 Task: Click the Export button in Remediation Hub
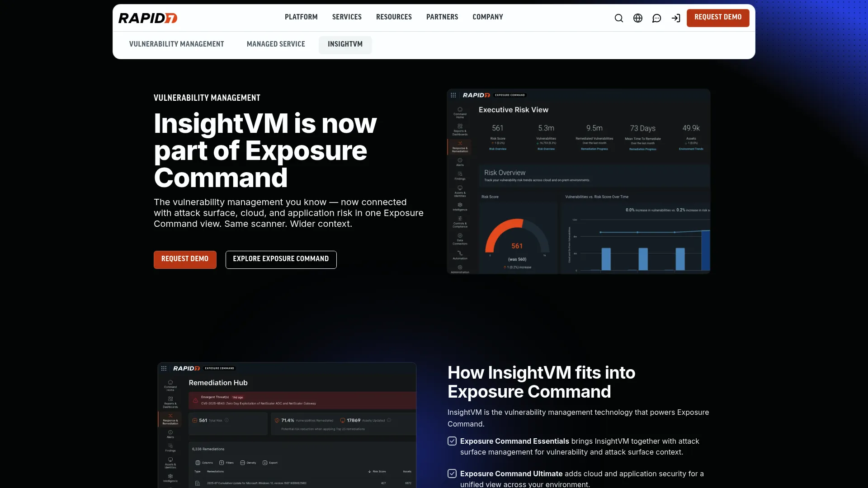click(x=270, y=463)
